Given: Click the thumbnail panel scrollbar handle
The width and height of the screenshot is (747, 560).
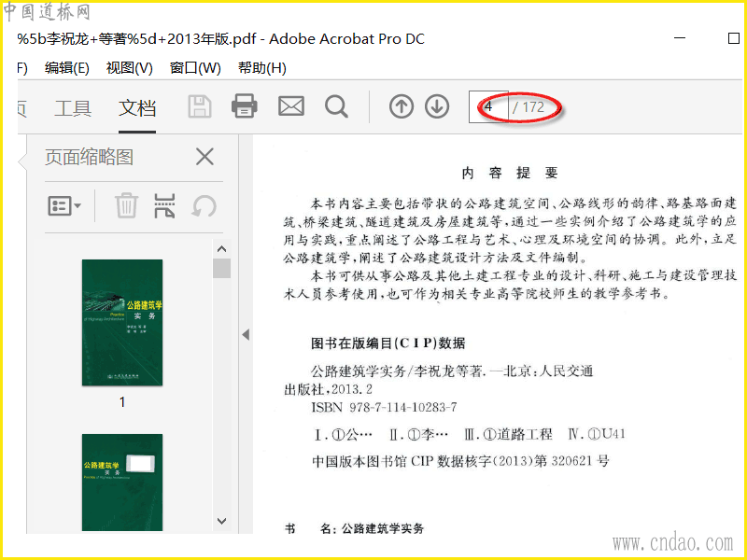Looking at the screenshot, I should pos(221,268).
